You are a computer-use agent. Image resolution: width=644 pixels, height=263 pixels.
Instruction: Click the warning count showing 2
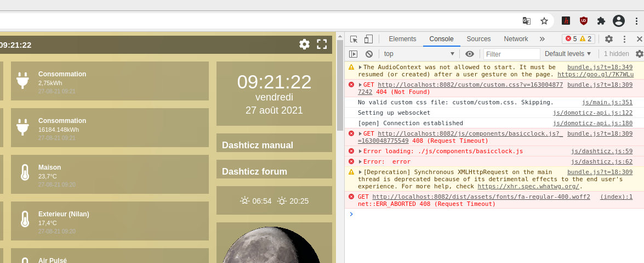[x=585, y=39]
